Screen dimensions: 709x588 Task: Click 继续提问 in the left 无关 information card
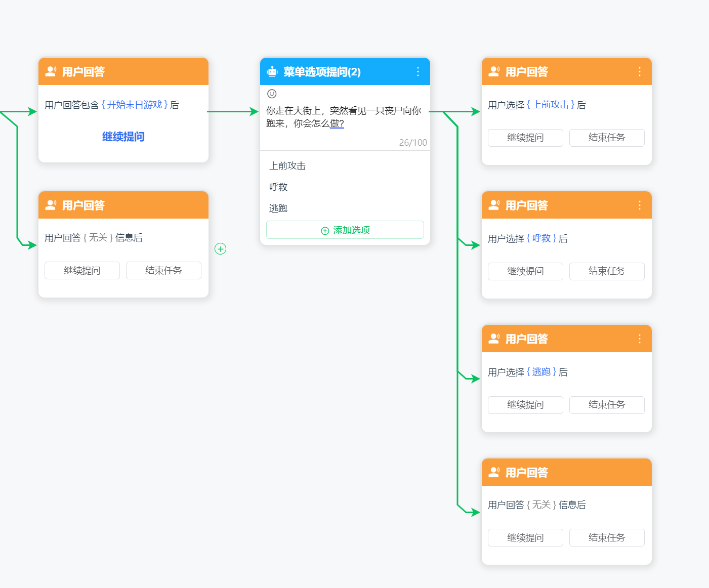(82, 271)
